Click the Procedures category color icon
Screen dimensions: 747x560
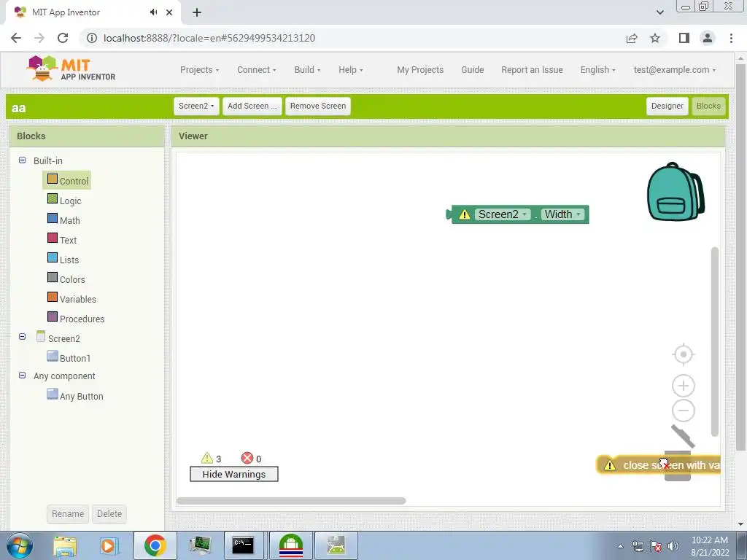[x=53, y=316]
